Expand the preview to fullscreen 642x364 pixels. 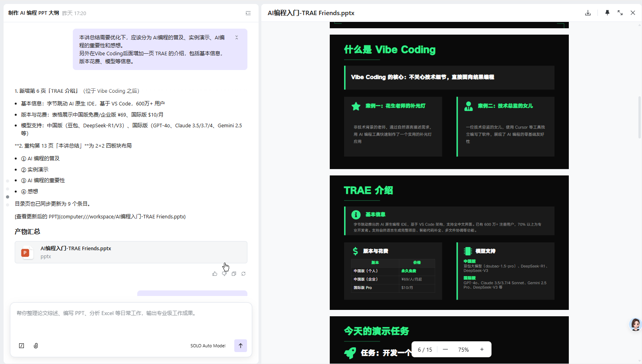click(620, 13)
